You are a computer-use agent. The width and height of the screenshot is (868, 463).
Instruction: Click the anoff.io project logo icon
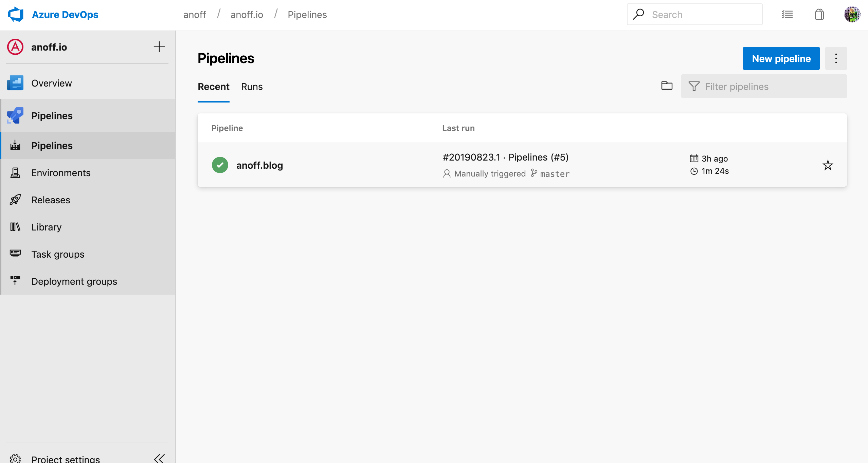click(15, 47)
